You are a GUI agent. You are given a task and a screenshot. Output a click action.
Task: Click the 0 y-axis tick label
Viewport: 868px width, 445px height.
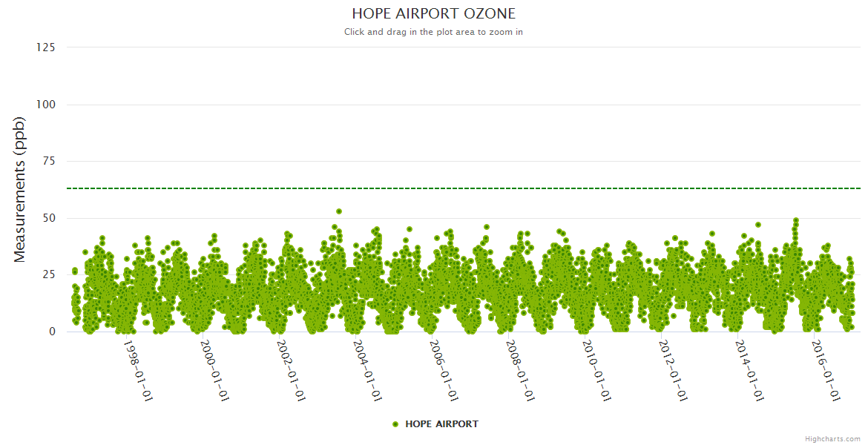pyautogui.click(x=52, y=332)
